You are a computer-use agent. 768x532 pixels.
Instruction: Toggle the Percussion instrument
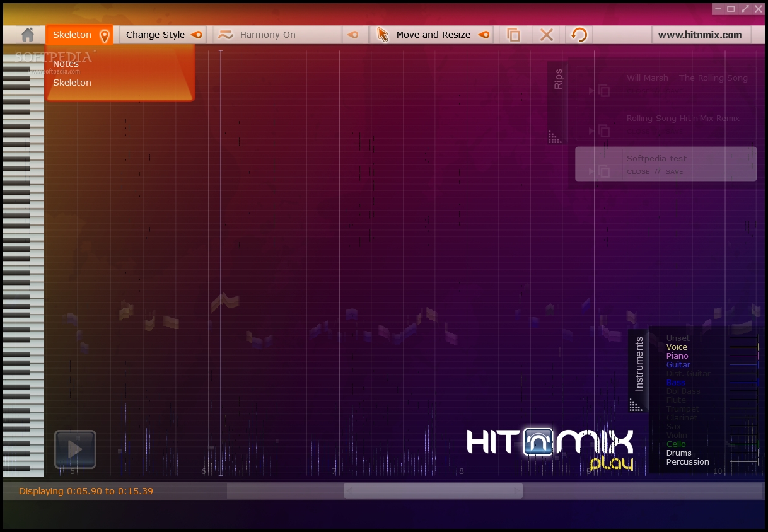tap(687, 462)
